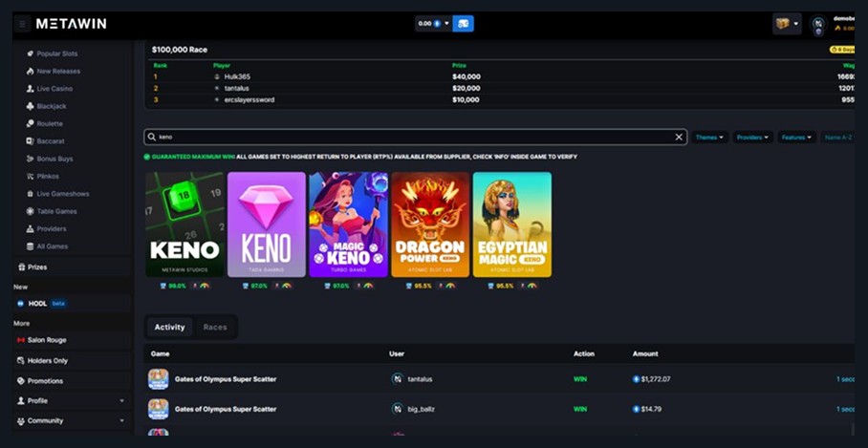Expand the Themes filter dropdown
This screenshot has height=448, width=868.
tap(709, 138)
